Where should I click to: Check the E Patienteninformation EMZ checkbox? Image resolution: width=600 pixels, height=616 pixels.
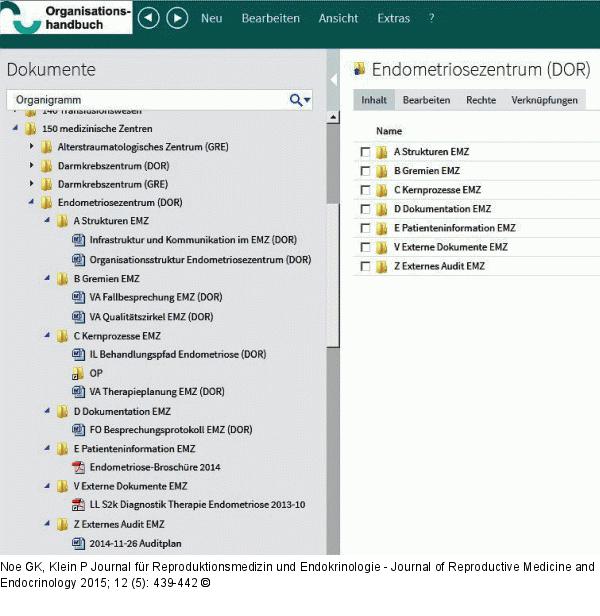pos(365,228)
